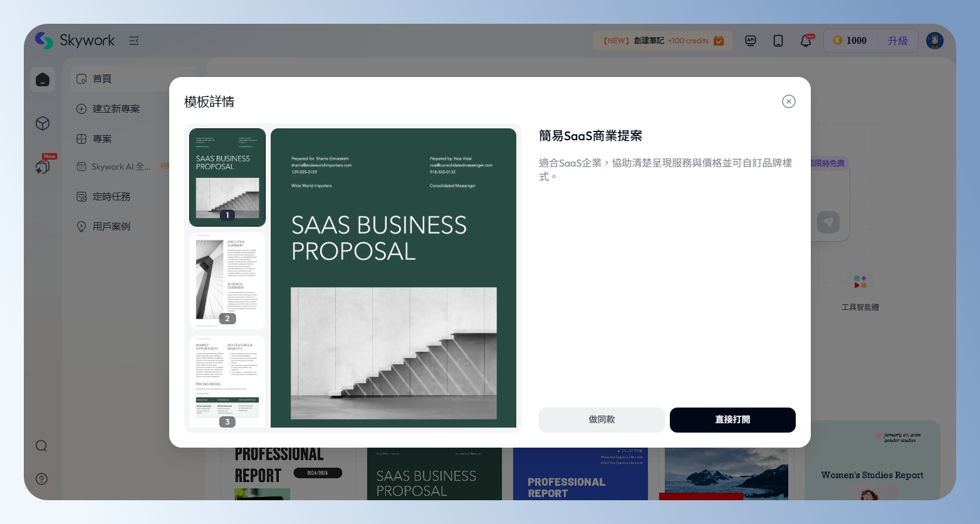Click the 創建筆記 +100 credits banner
Viewport: 980px width, 524px height.
662,41
